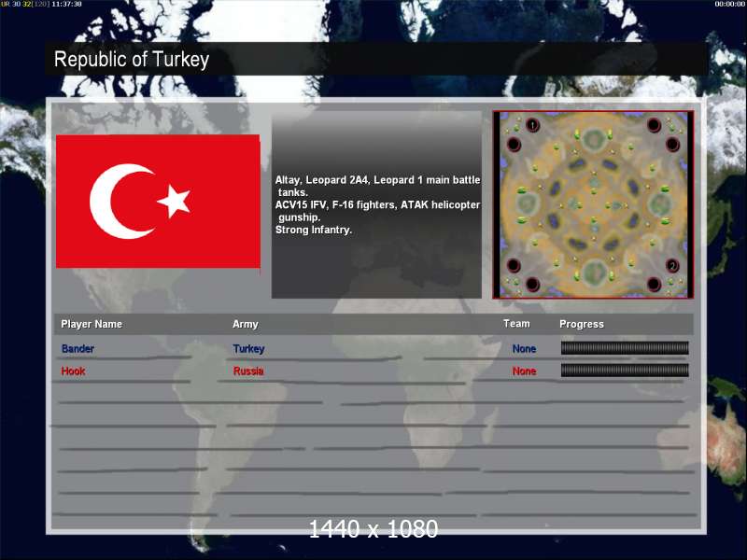Click the Team column header
The height and width of the screenshot is (560, 747).
pyautogui.click(x=516, y=324)
